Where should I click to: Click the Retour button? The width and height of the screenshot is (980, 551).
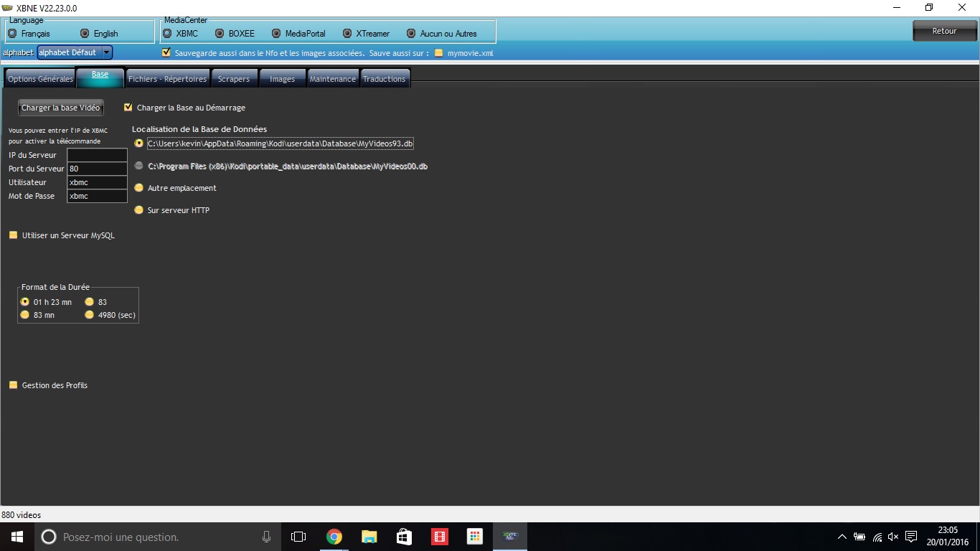(944, 31)
